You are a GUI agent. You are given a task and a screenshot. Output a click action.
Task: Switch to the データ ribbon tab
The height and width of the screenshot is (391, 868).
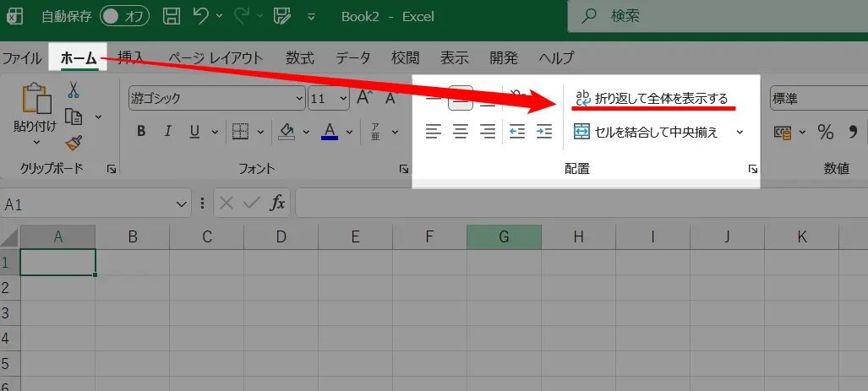pos(352,57)
